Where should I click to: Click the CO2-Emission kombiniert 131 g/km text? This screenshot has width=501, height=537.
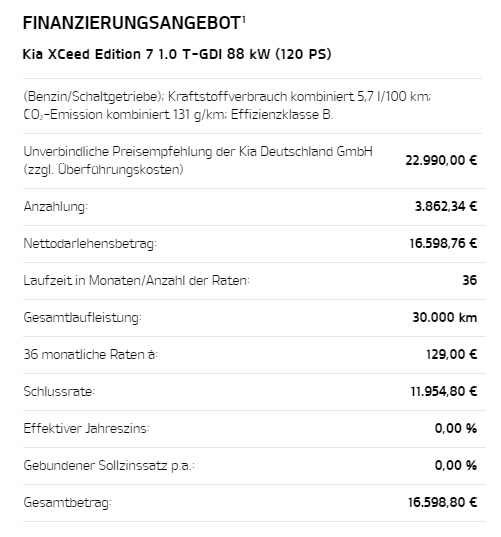125,115
